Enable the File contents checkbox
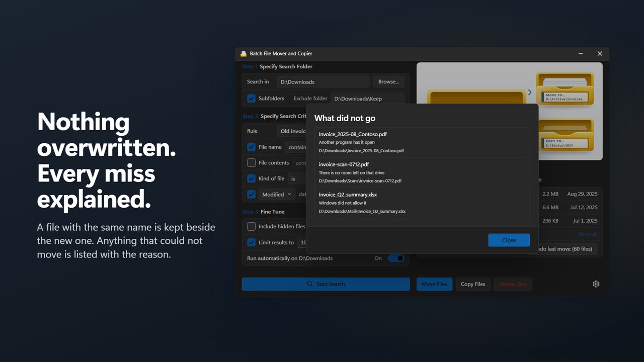Viewport: 644px width, 362px height. [251, 163]
